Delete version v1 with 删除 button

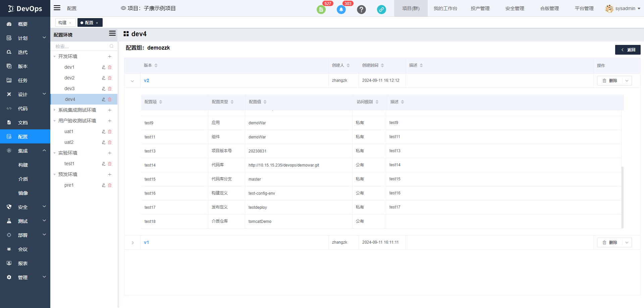click(610, 243)
